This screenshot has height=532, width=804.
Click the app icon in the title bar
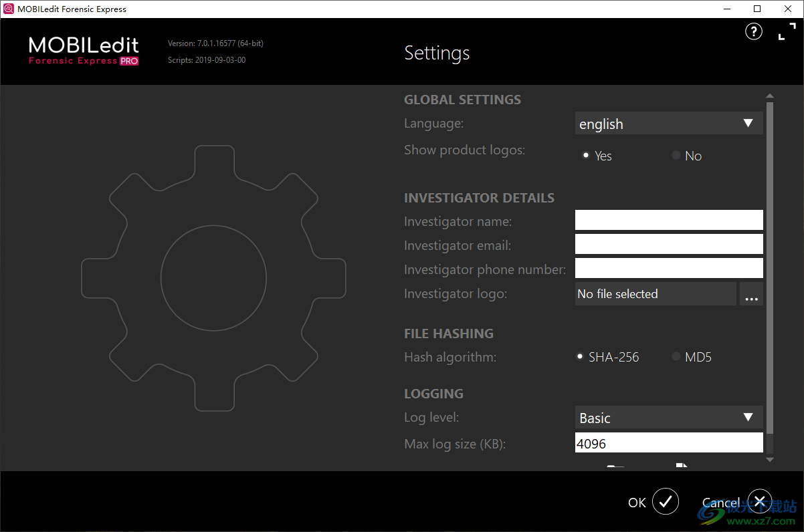tap(9, 9)
